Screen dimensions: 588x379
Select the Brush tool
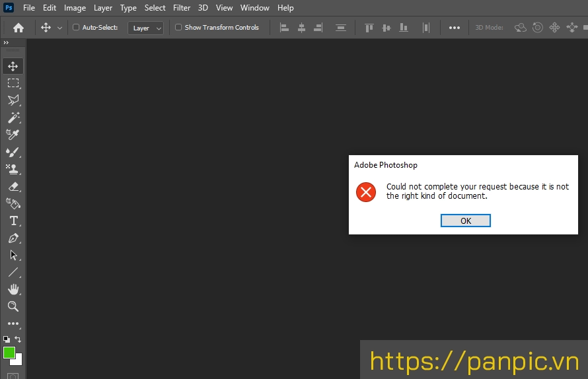[13, 152]
